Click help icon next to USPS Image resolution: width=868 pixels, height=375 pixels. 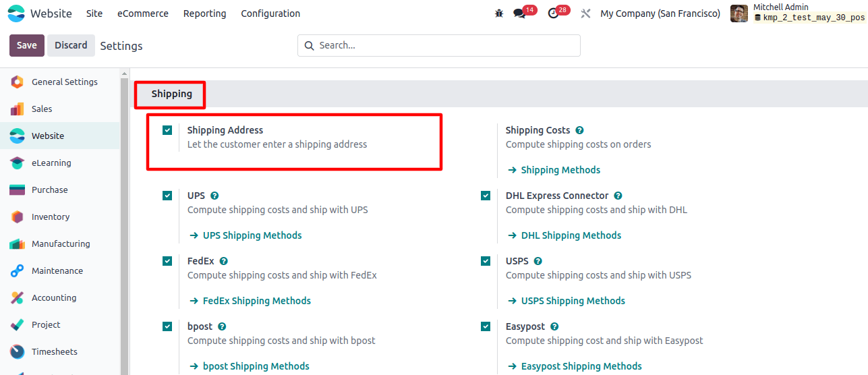(x=538, y=261)
